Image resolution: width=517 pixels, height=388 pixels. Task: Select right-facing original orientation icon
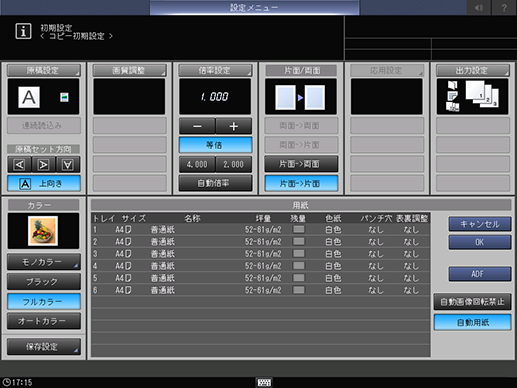point(44,165)
